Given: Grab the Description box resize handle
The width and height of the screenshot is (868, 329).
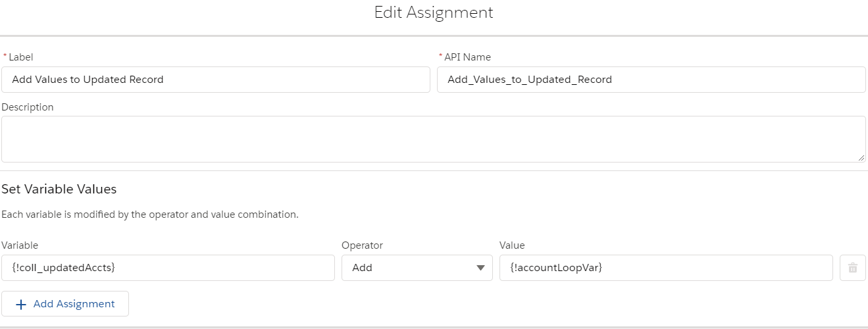Looking at the screenshot, I should tap(861, 158).
